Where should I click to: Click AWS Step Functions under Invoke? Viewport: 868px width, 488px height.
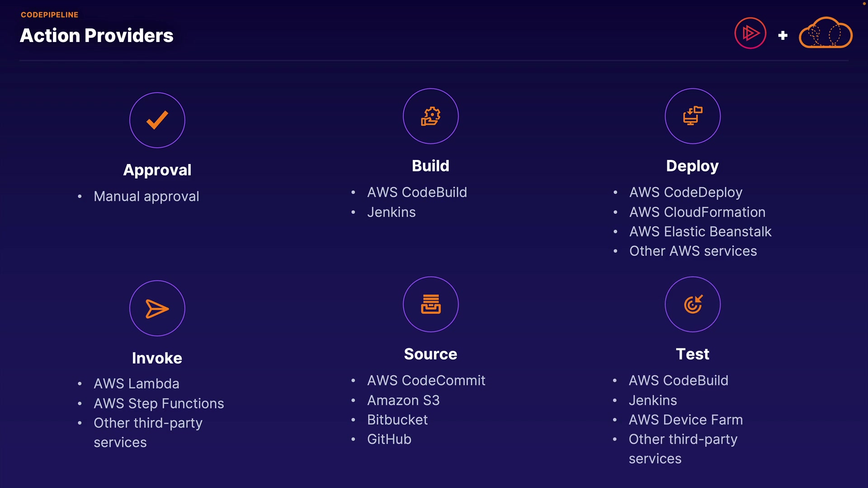(x=159, y=404)
